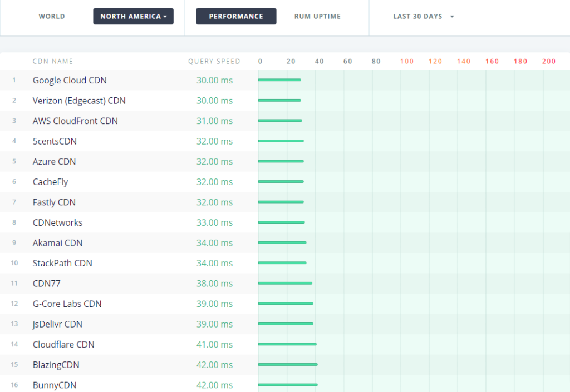
Task: Click the StackPath CDN speed bar
Action: click(282, 263)
